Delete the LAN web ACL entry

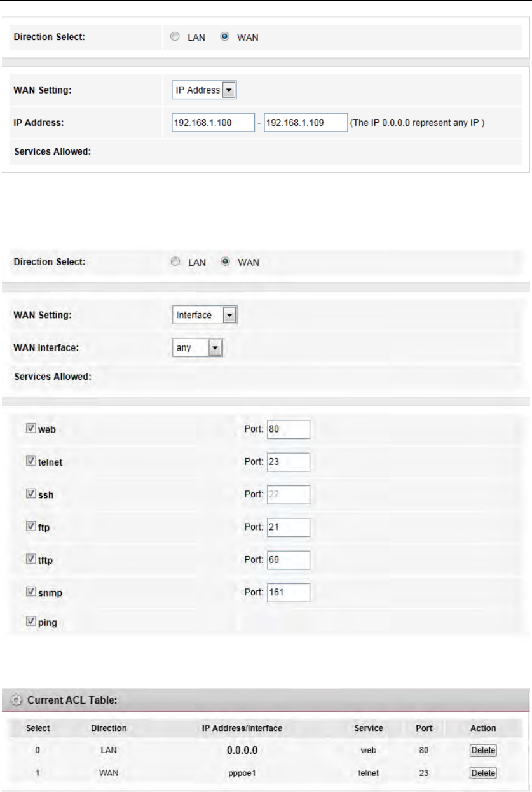tap(482, 750)
